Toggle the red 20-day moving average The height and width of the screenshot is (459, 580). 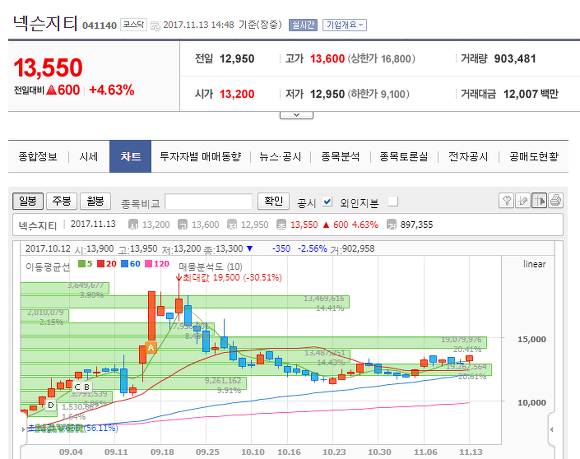point(107,264)
